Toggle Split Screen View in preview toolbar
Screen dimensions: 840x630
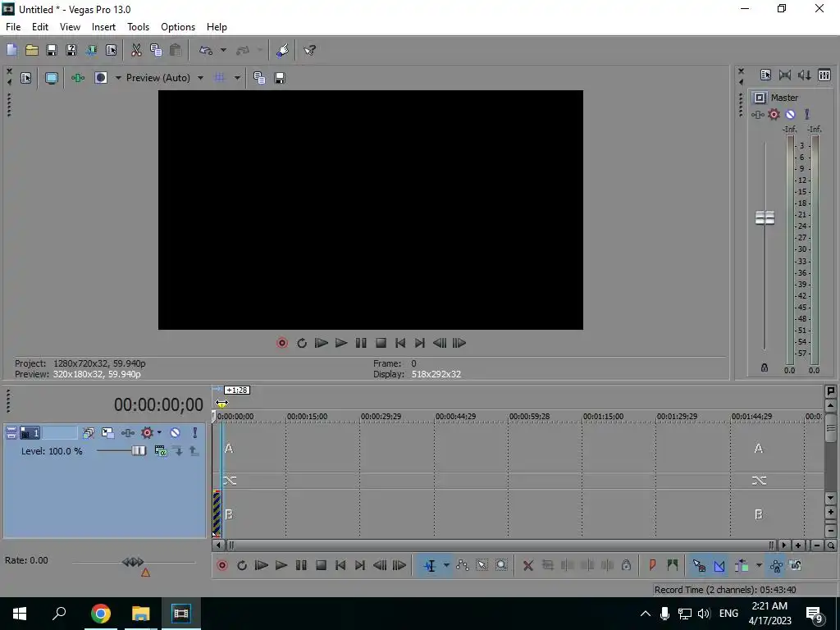(x=101, y=78)
